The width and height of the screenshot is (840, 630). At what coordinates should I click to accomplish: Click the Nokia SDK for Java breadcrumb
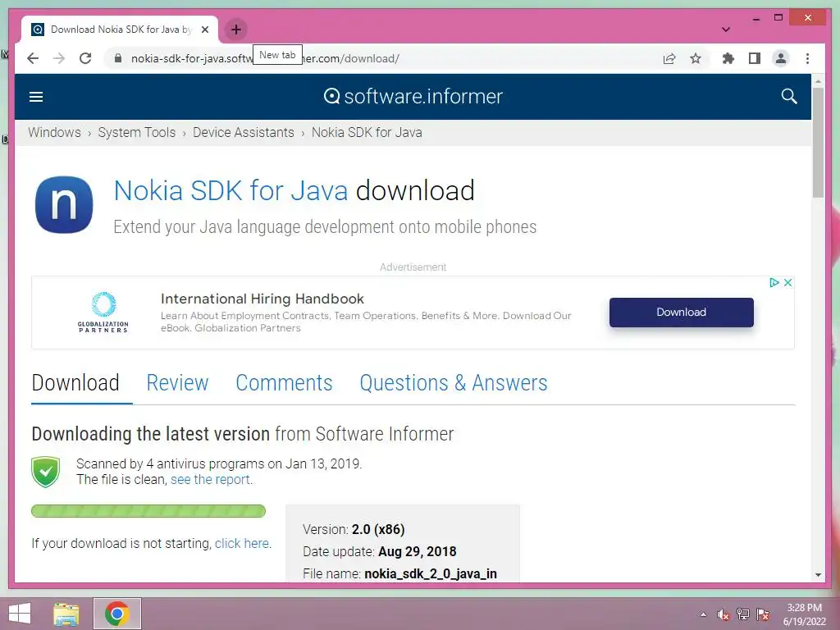point(367,132)
